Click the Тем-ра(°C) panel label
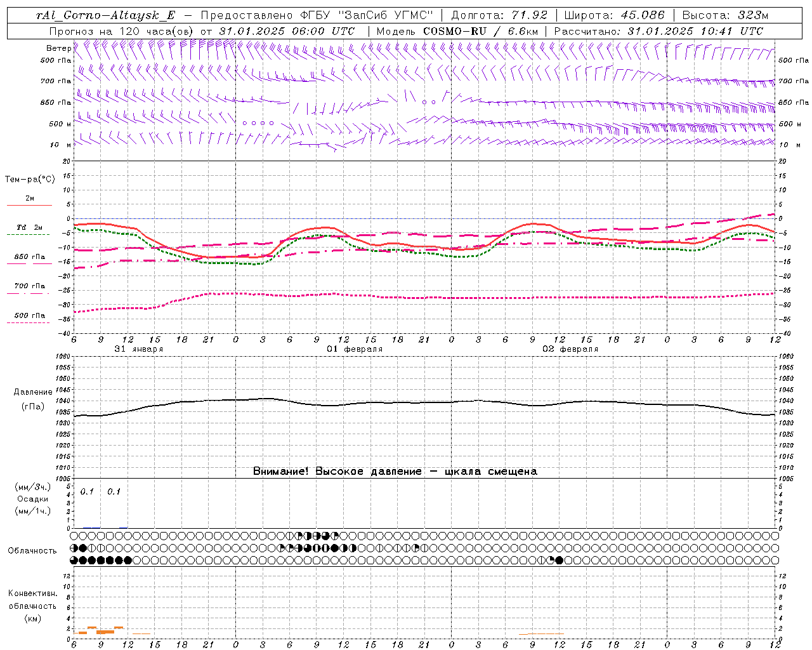The height and width of the screenshot is (650, 812). pyautogui.click(x=30, y=180)
